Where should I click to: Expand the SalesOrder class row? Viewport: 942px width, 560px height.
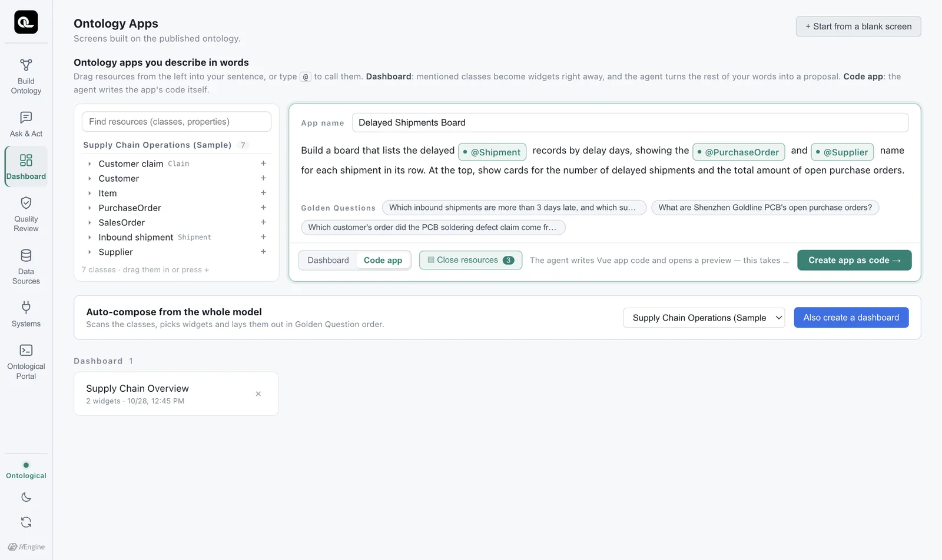coord(89,223)
